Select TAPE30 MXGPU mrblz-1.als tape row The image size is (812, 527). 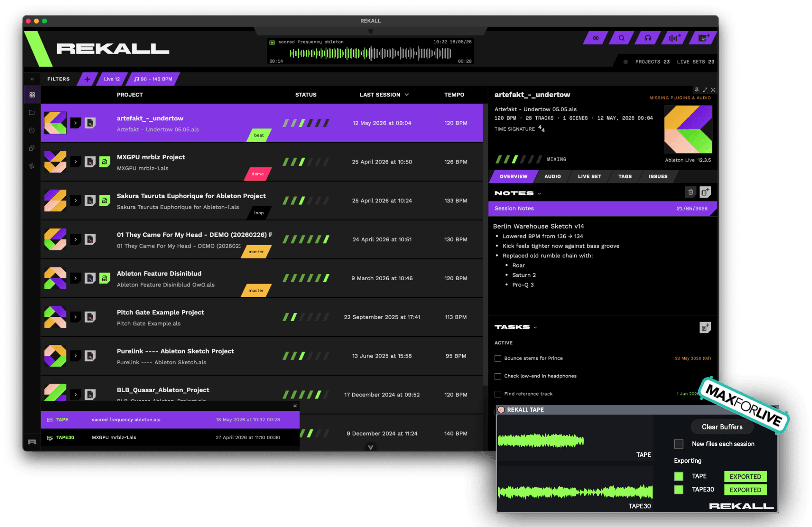[170, 437]
